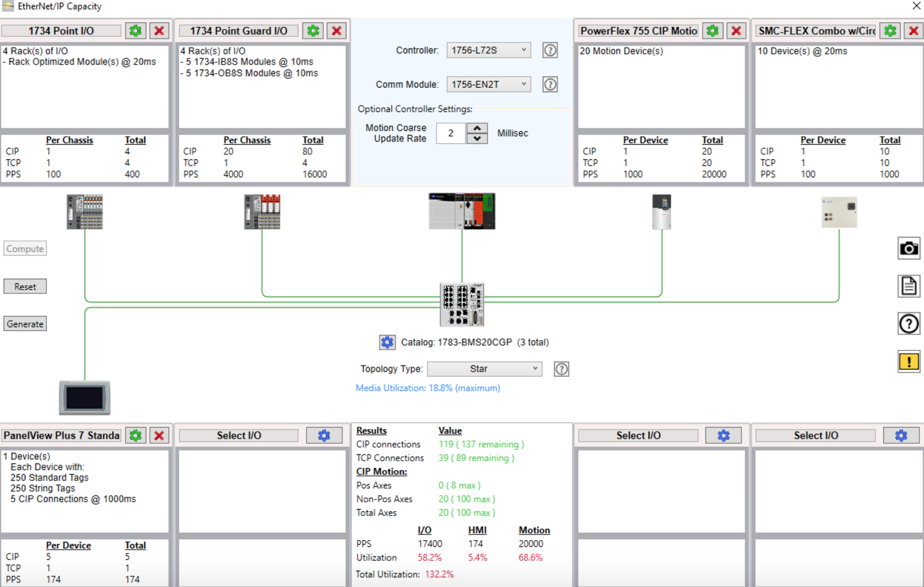Open help for the Controller selection
Viewport: 924px width, 587px height.
tap(550, 50)
